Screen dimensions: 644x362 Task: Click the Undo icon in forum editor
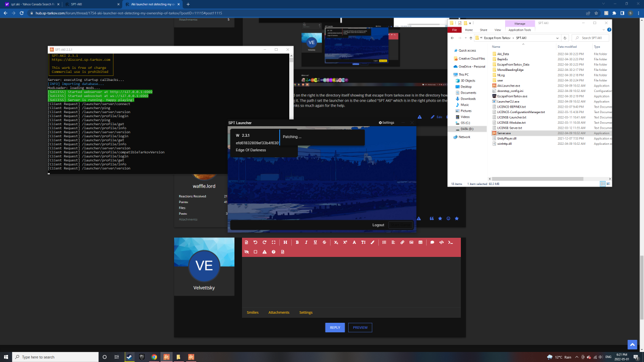(x=255, y=242)
